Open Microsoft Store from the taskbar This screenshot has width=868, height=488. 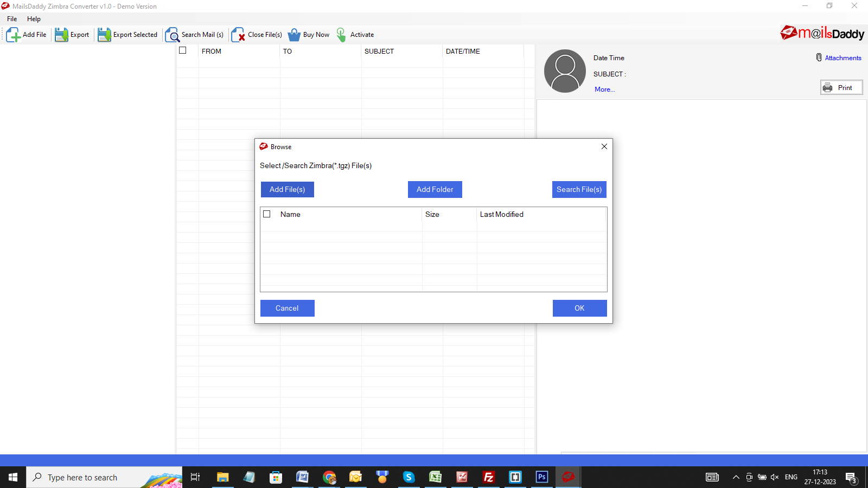(276, 477)
